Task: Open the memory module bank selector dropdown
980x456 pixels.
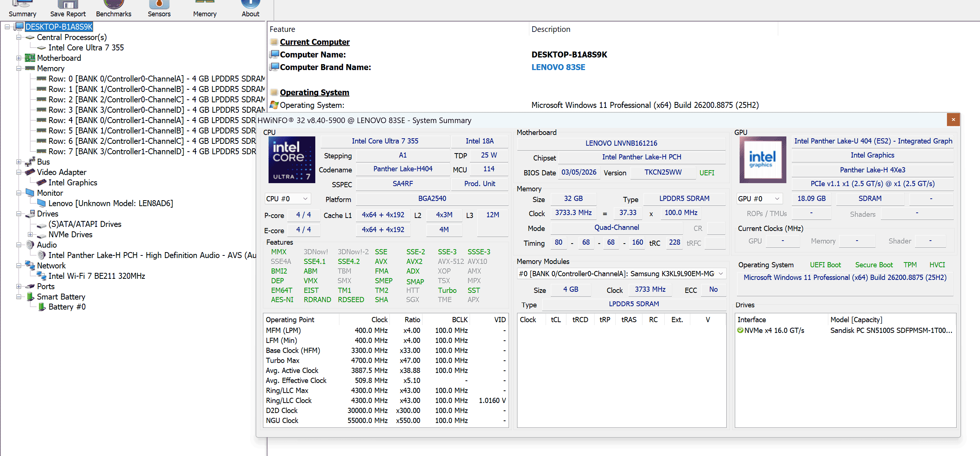Action: pos(621,274)
